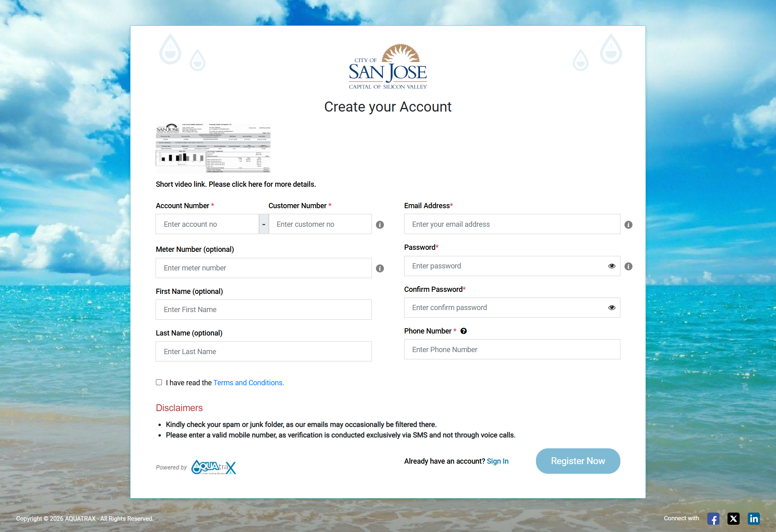This screenshot has height=532, width=776.
Task: Focus the account number input field
Action: point(207,224)
